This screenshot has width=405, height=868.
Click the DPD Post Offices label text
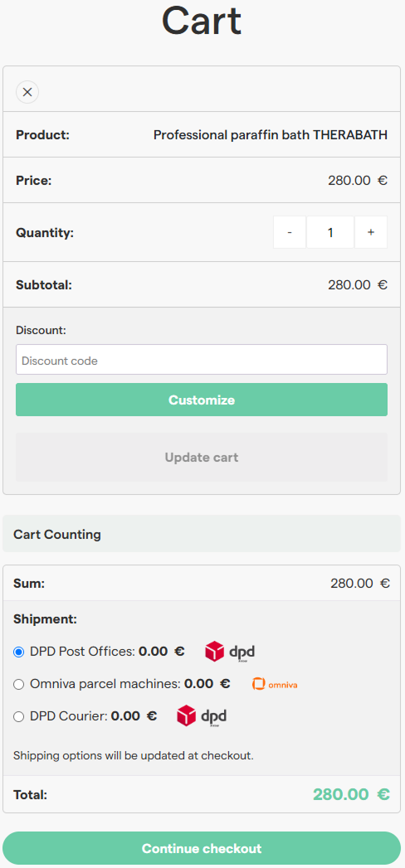tap(83, 652)
